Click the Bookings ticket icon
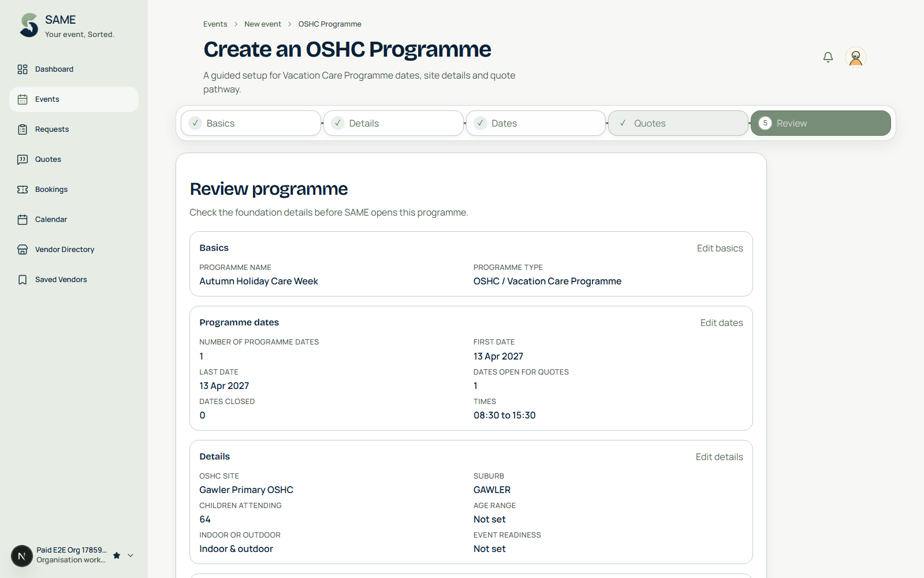The width and height of the screenshot is (924, 578). tap(23, 190)
